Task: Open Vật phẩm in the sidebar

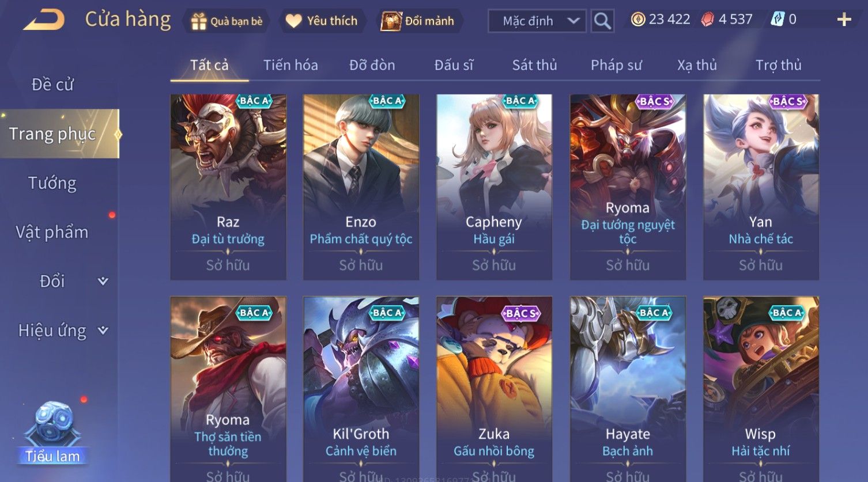Action: point(52,232)
